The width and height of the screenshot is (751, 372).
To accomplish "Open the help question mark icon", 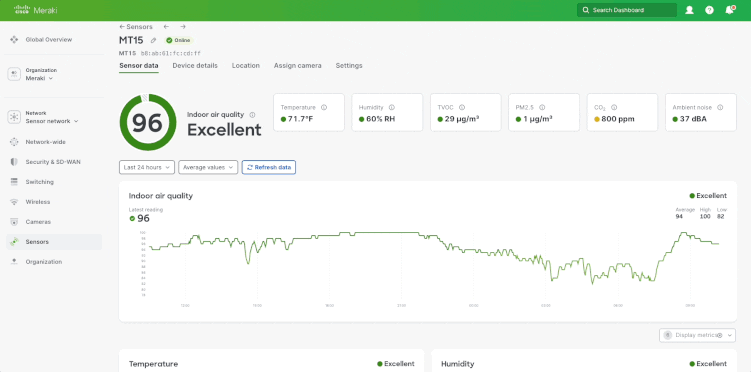I will pyautogui.click(x=709, y=10).
